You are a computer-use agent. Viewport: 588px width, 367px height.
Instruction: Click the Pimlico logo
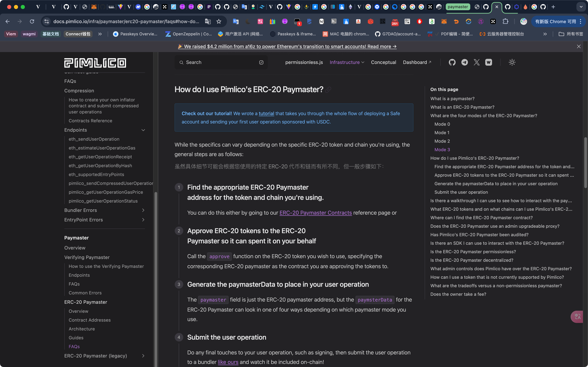click(95, 63)
